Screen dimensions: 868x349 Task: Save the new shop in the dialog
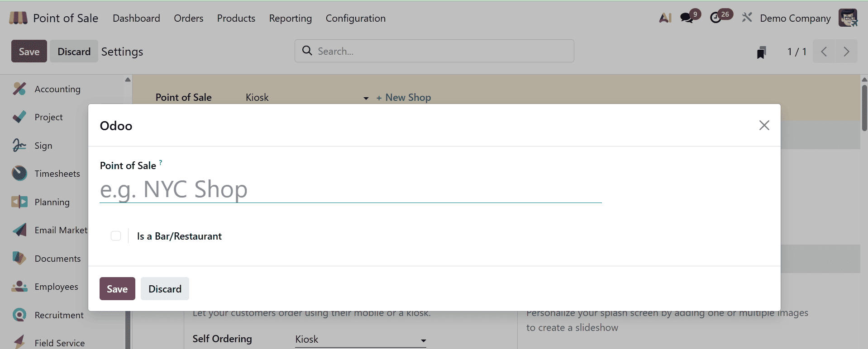click(x=117, y=289)
